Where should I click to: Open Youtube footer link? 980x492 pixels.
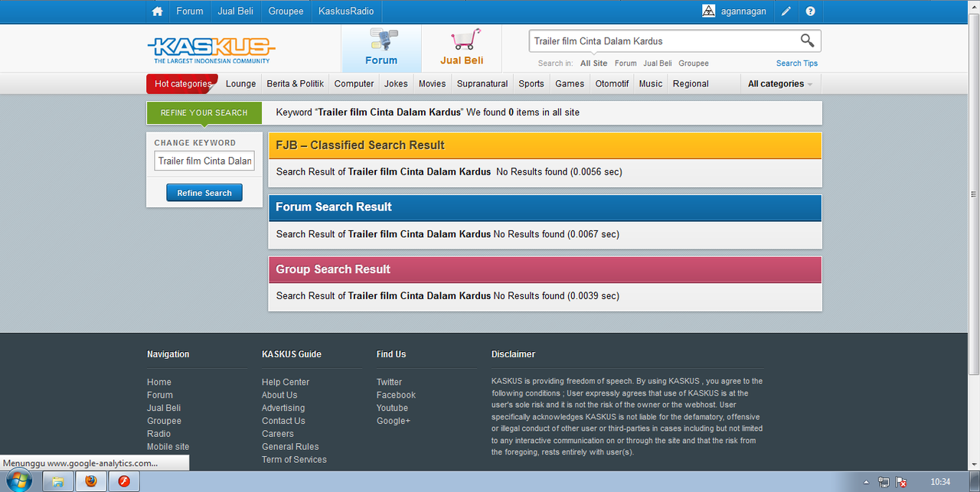[392, 409]
